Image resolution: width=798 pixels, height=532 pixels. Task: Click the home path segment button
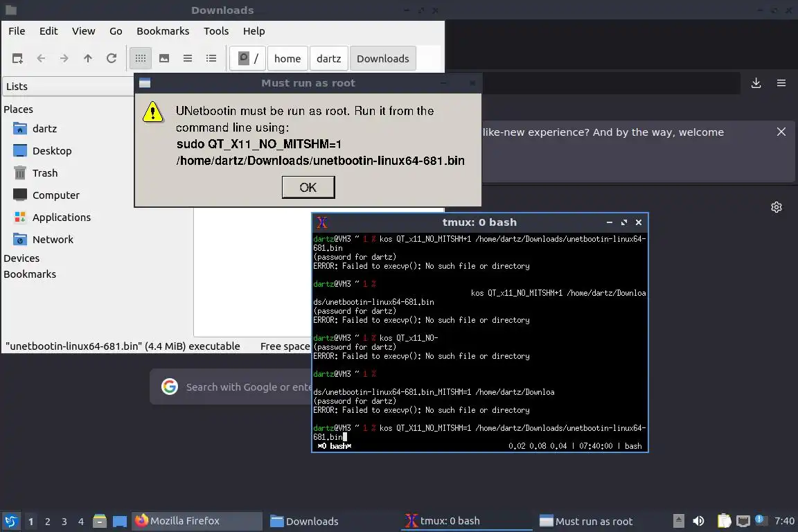tap(287, 59)
